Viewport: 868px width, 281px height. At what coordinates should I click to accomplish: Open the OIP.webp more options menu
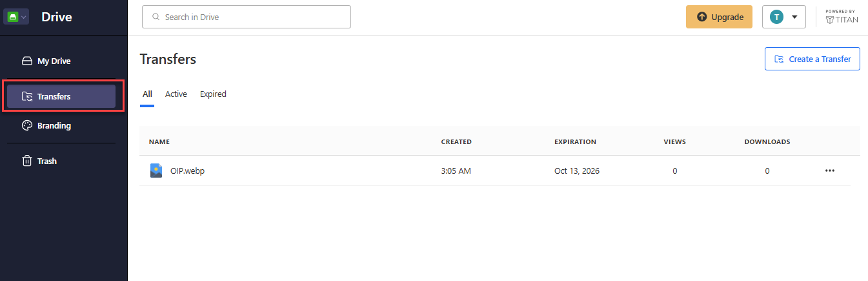click(830, 171)
